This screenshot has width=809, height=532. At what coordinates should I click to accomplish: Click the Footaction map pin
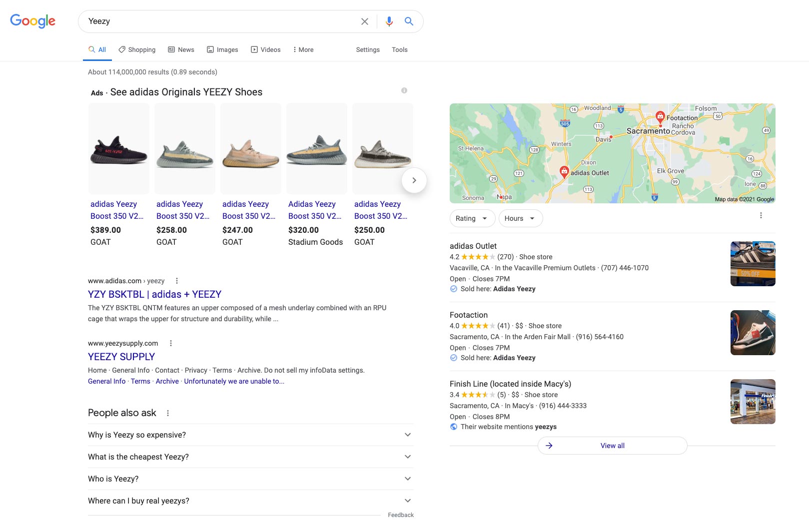click(x=660, y=117)
